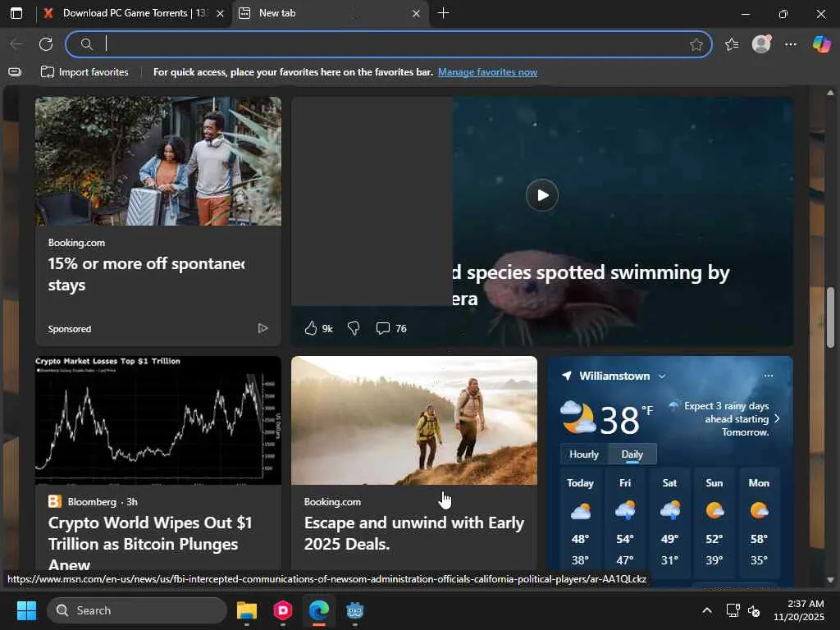Click the page scrollbar up arrow

click(x=830, y=93)
